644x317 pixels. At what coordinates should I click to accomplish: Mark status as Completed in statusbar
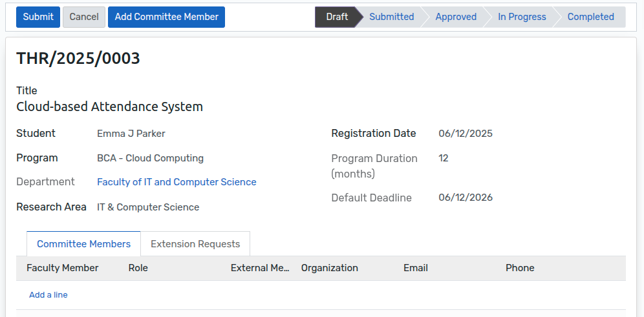(590, 17)
